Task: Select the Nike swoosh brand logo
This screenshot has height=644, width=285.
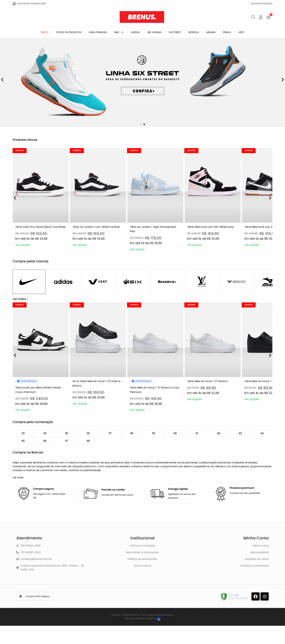Action: [x=29, y=281]
